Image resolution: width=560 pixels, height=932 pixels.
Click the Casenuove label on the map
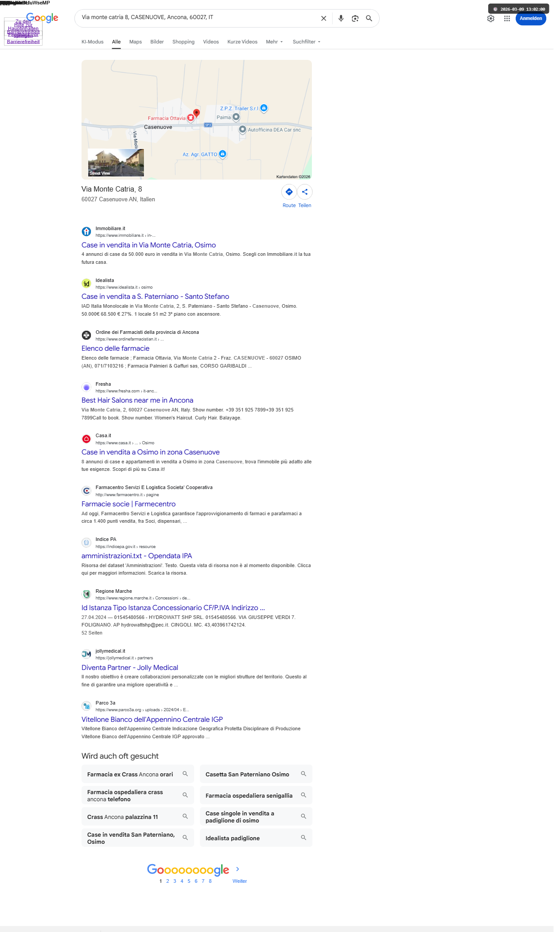click(158, 127)
